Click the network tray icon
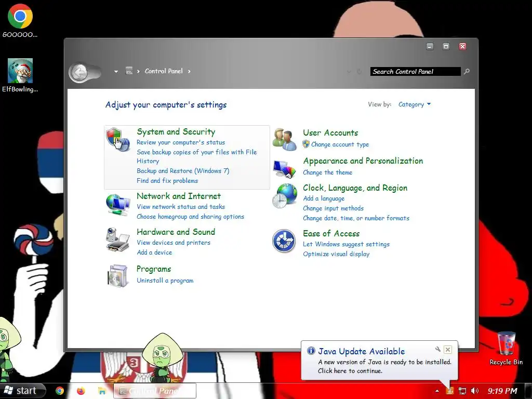The height and width of the screenshot is (399, 532). tap(462, 391)
